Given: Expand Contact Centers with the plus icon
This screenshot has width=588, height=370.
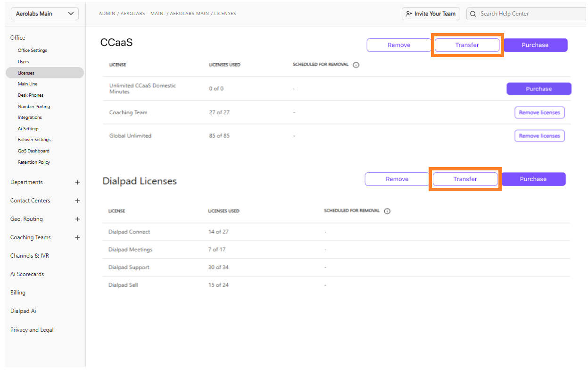Looking at the screenshot, I should point(77,201).
